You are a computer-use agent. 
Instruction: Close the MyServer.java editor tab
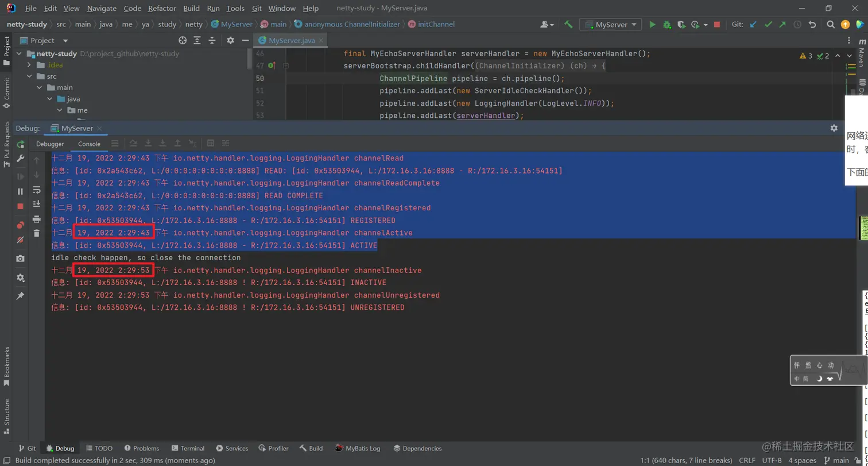point(321,41)
